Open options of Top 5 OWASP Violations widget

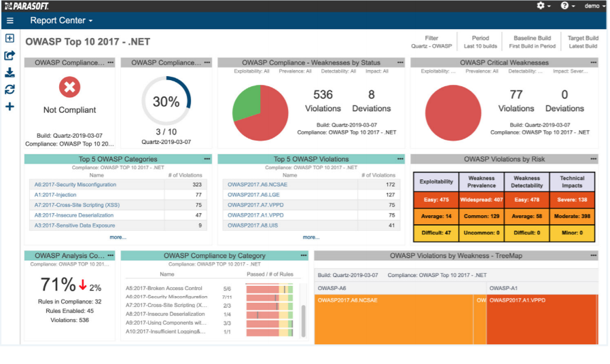click(400, 159)
